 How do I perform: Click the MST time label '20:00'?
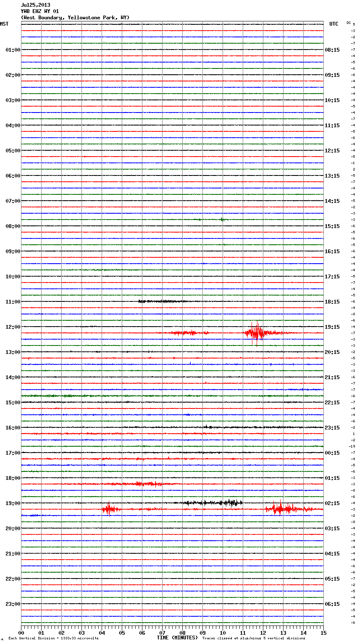click(13, 529)
